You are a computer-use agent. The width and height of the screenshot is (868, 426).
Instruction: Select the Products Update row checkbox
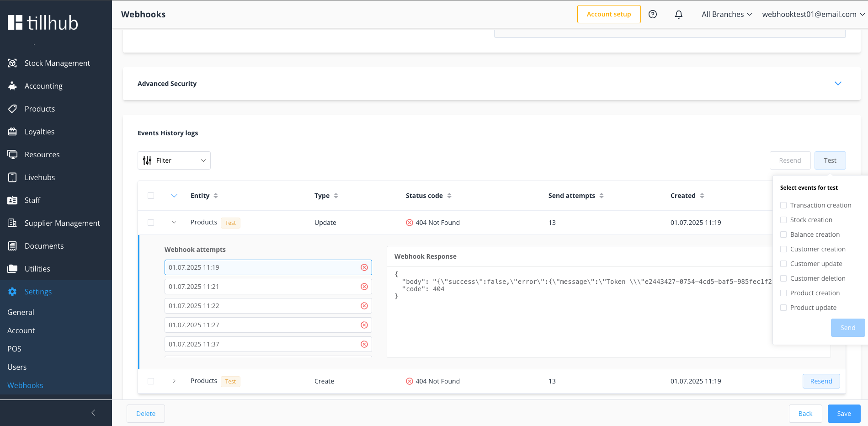151,223
